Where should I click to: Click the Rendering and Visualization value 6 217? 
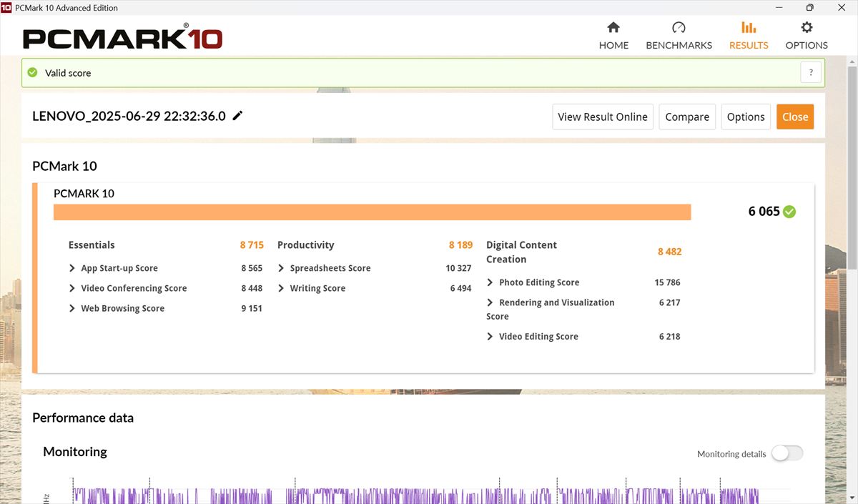point(669,302)
